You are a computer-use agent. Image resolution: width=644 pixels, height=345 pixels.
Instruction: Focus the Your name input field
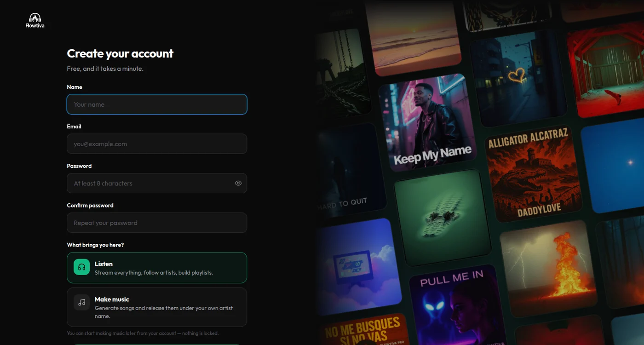pos(157,104)
